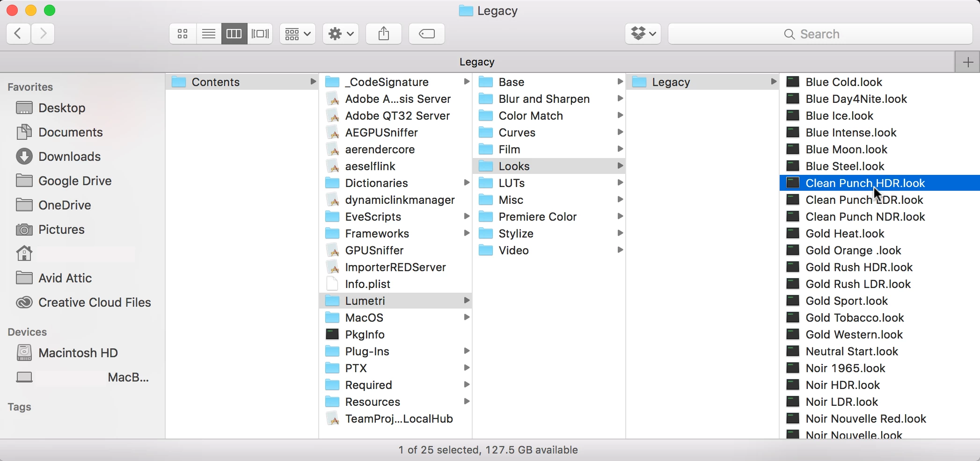This screenshot has height=461, width=980.
Task: Select the Clean Punch NDR.look file
Action: (x=880, y=216)
